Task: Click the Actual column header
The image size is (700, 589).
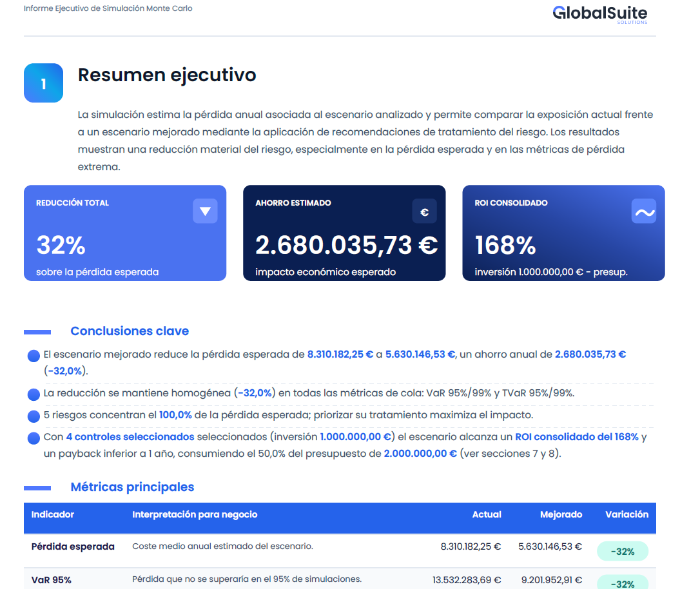Action: coord(487,514)
